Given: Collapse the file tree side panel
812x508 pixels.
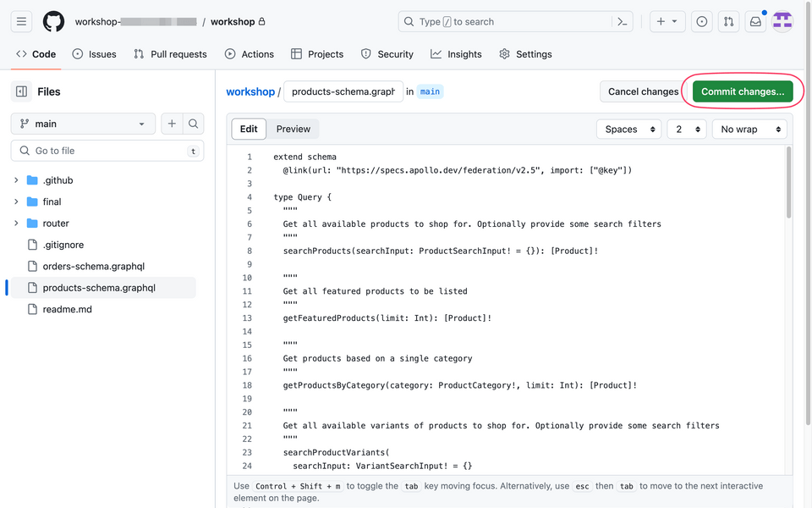Looking at the screenshot, I should [21, 91].
